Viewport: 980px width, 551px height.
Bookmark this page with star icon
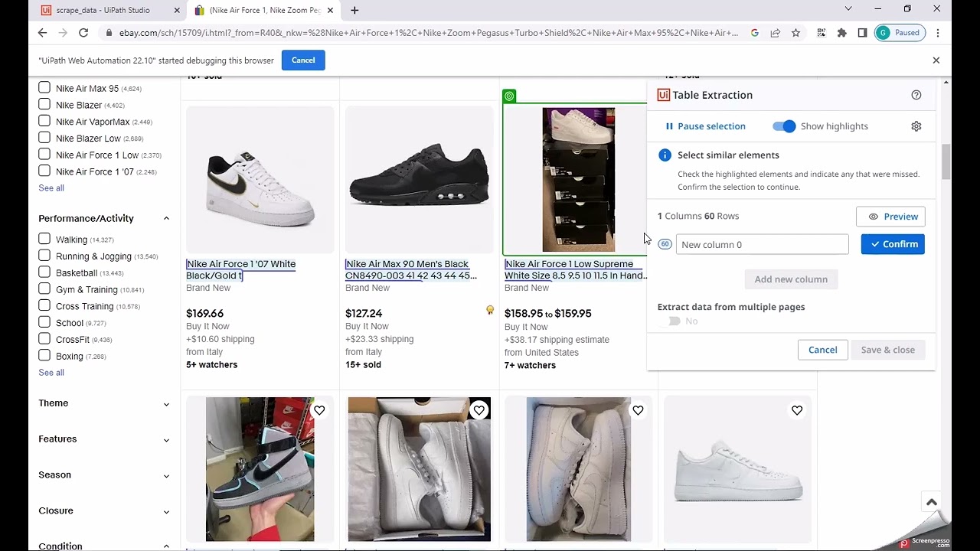coord(795,33)
